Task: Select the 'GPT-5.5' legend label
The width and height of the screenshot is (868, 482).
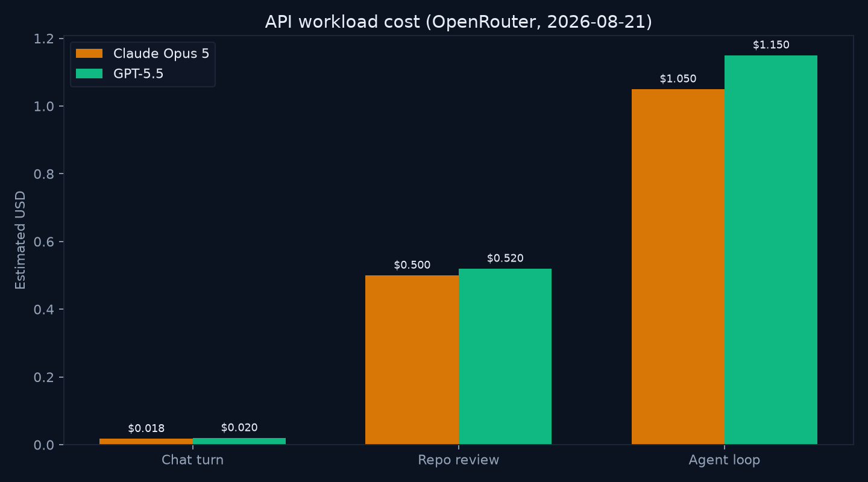Action: point(139,74)
